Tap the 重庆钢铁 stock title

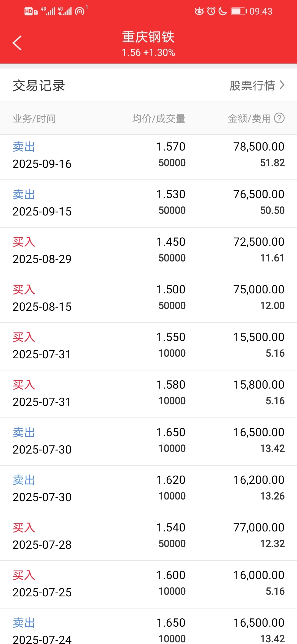[148, 37]
